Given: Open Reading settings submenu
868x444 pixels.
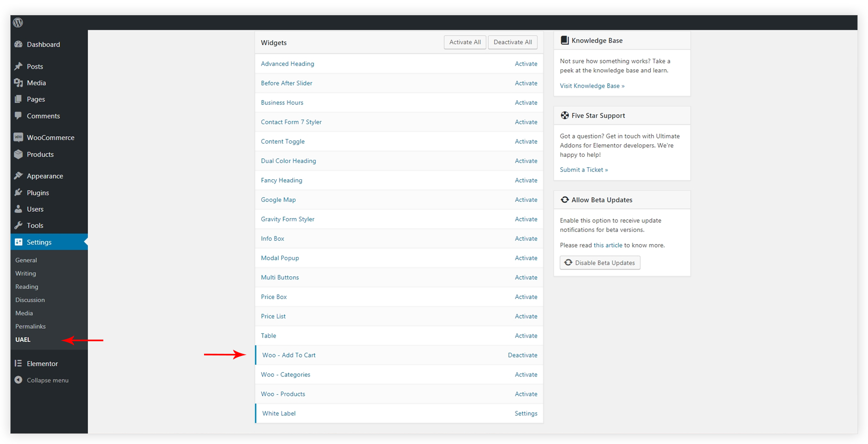Looking at the screenshot, I should [27, 287].
